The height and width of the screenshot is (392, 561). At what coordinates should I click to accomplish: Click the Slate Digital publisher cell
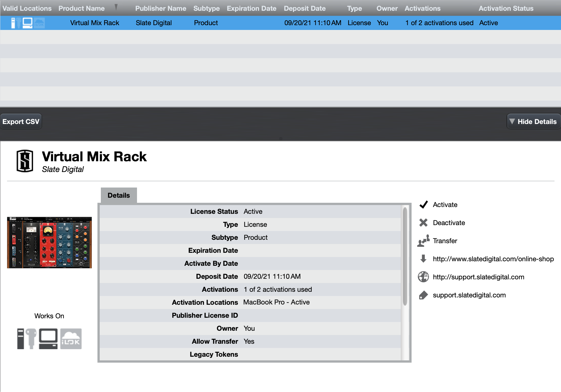tap(154, 23)
